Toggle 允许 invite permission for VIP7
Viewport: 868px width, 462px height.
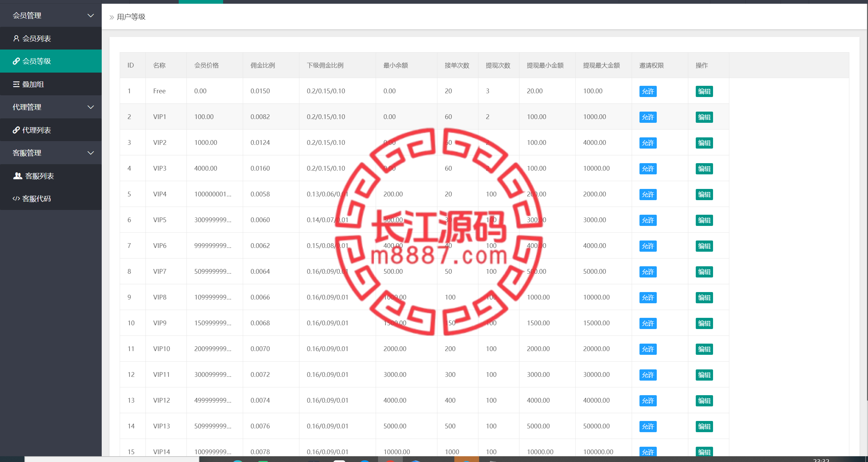click(x=648, y=272)
